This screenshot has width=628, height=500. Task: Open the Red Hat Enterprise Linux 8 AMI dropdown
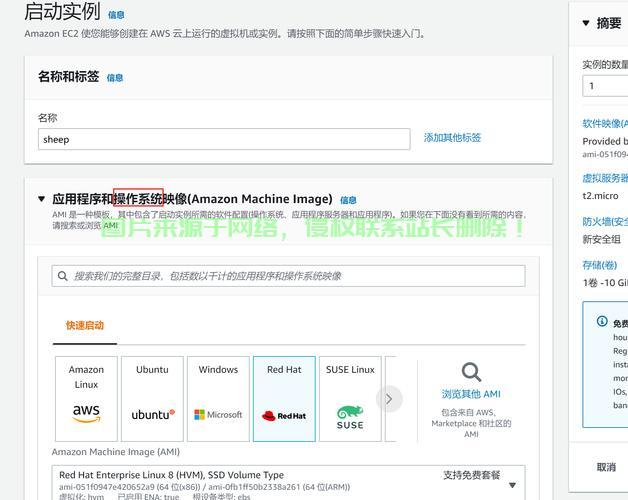[513, 485]
